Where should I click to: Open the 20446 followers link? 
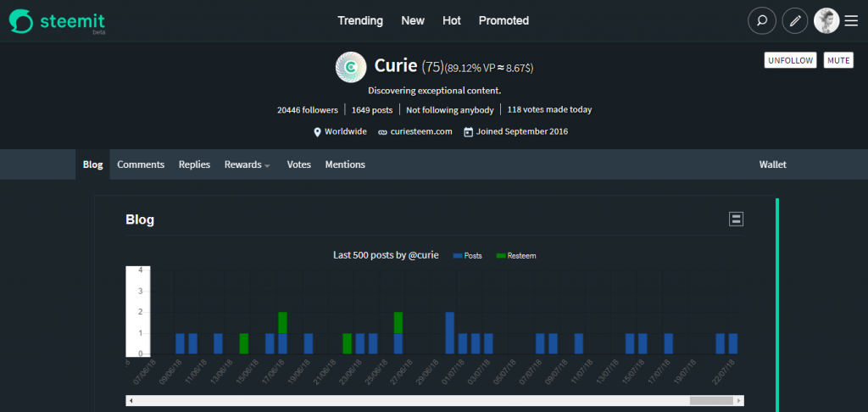coord(307,109)
